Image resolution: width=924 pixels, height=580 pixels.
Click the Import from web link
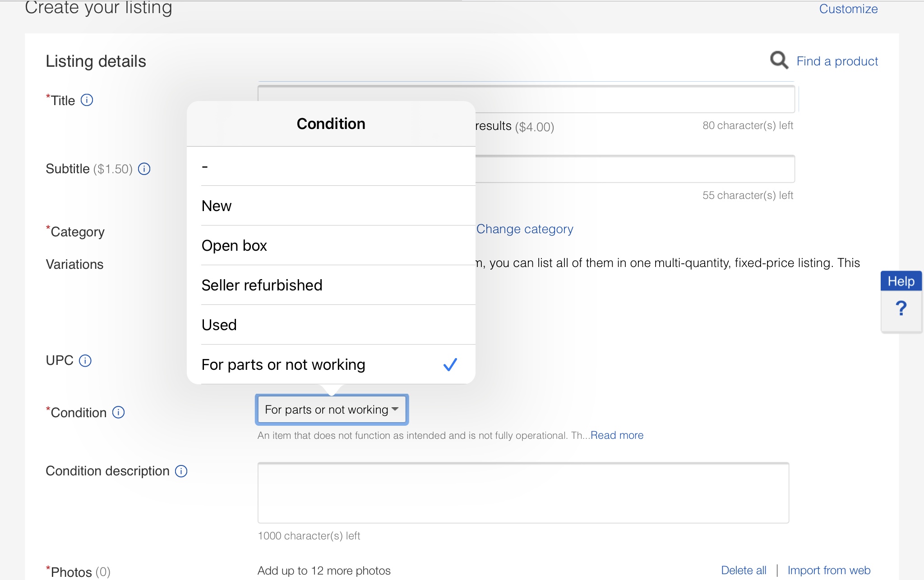pos(828,570)
